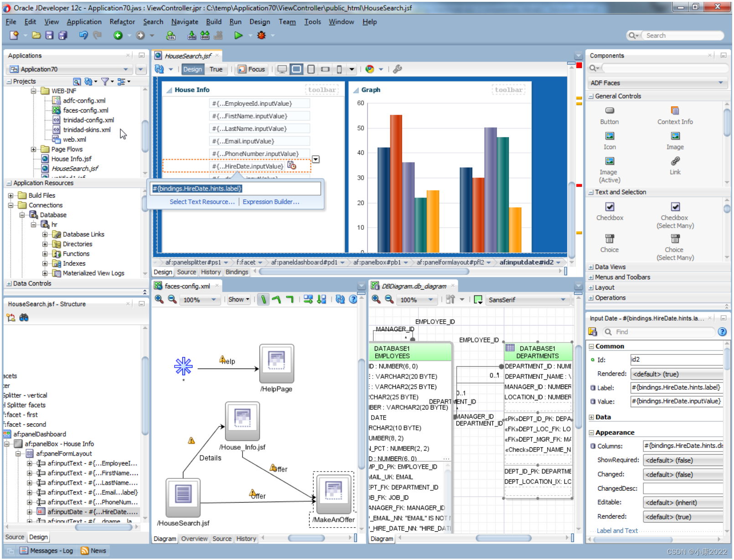
Task: Collapse the Appearance properties section
Action: click(x=591, y=433)
